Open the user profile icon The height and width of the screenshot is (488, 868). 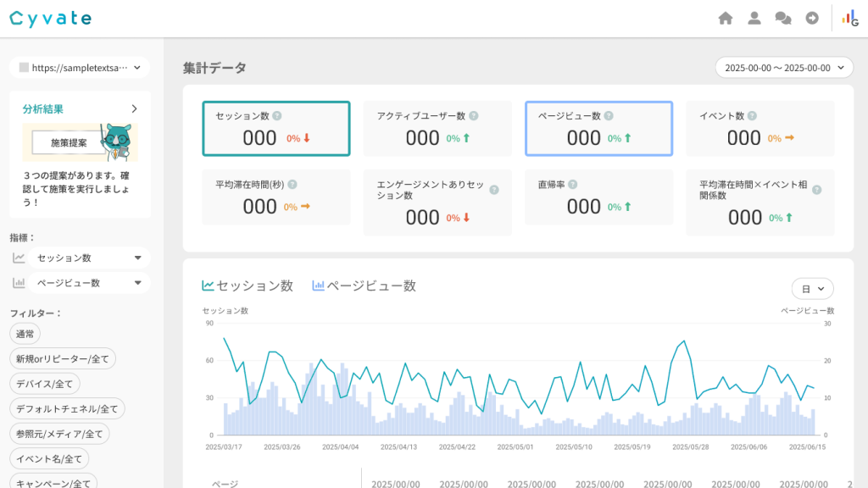click(754, 18)
